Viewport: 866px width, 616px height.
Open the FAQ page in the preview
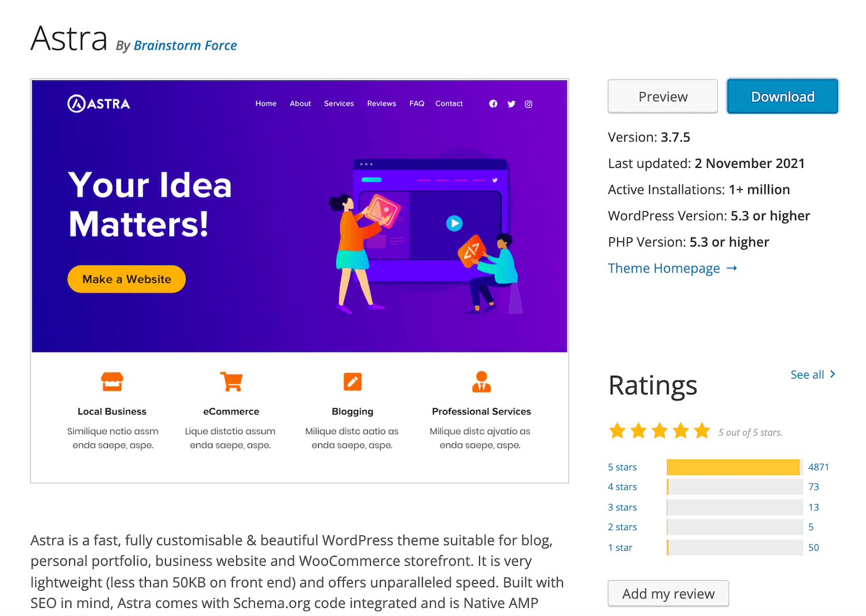pos(416,103)
